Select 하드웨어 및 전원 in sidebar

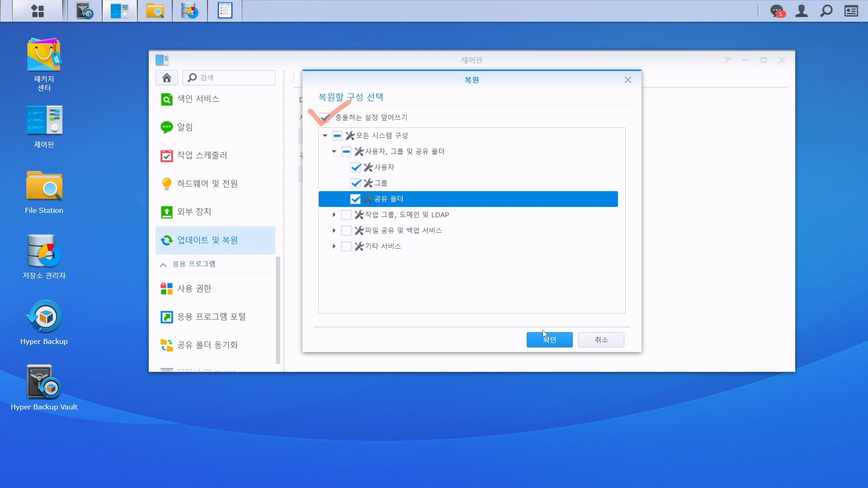coord(207,183)
